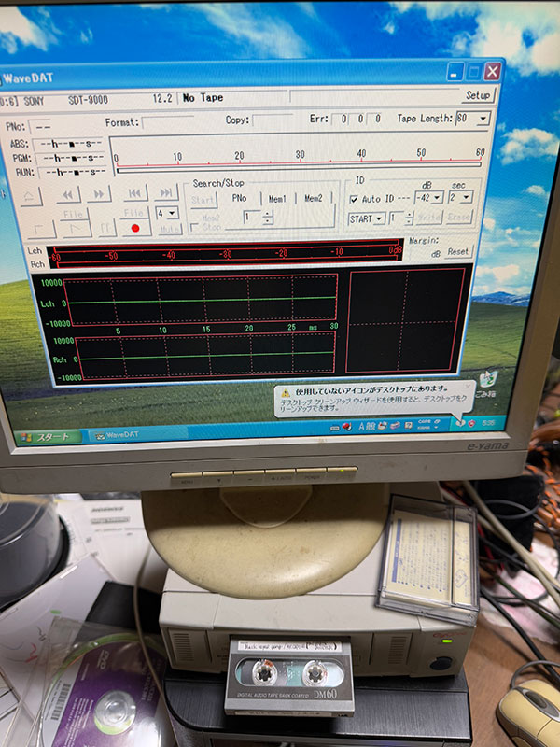Click the Mute button
560x747 pixels.
(x=169, y=229)
